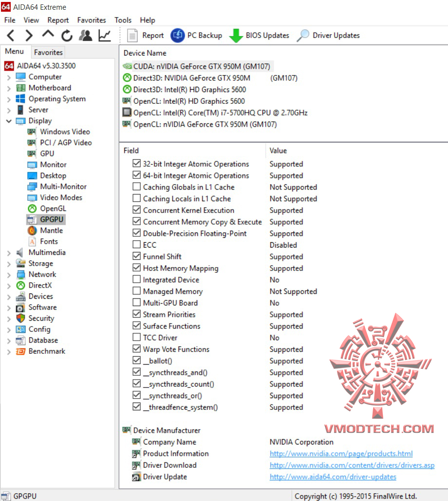Expand the Multimedia tree node

point(9,253)
